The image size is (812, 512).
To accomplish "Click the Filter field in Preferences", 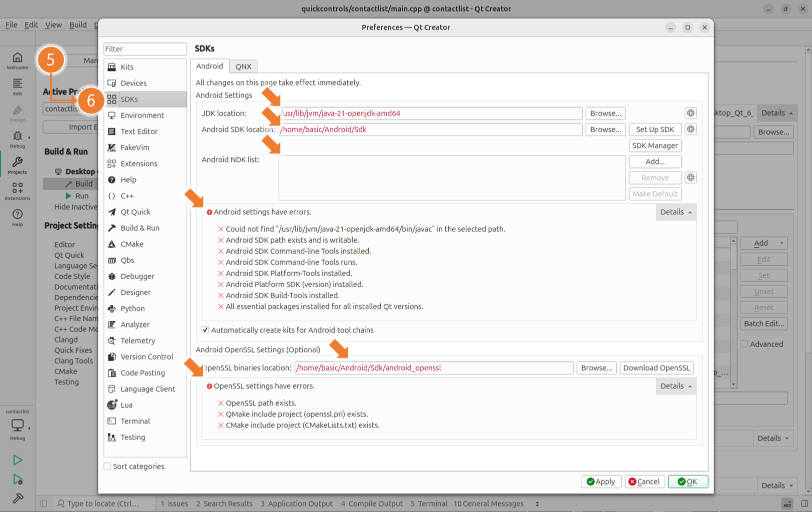I will point(145,49).
